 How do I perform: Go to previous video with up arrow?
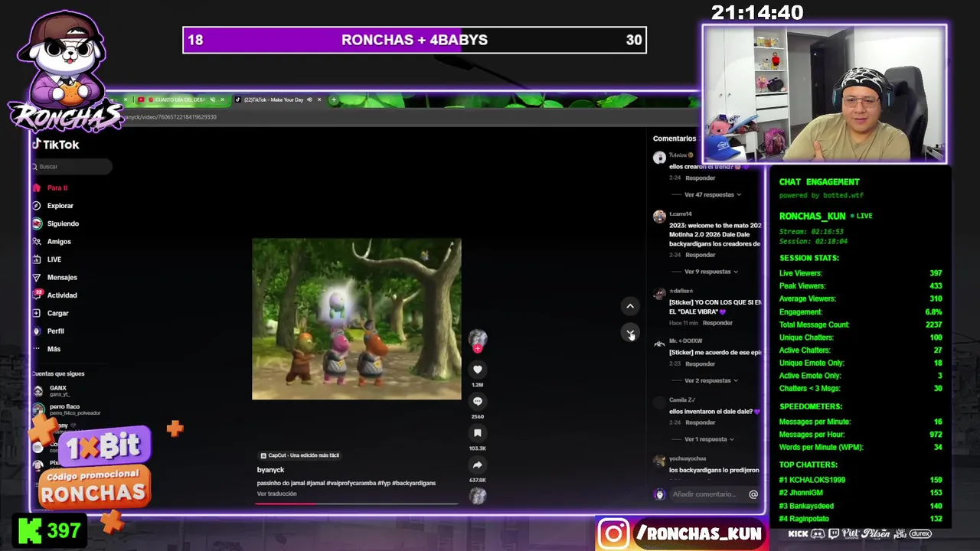(630, 306)
